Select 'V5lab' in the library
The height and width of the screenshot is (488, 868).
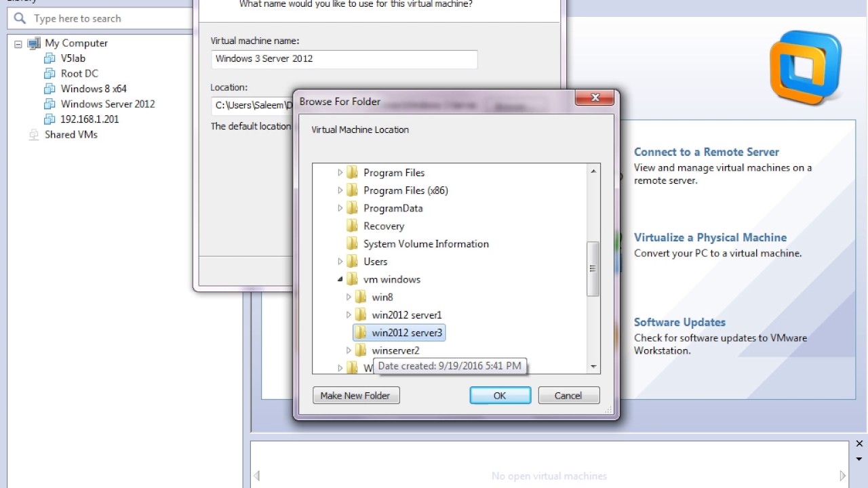pos(73,58)
